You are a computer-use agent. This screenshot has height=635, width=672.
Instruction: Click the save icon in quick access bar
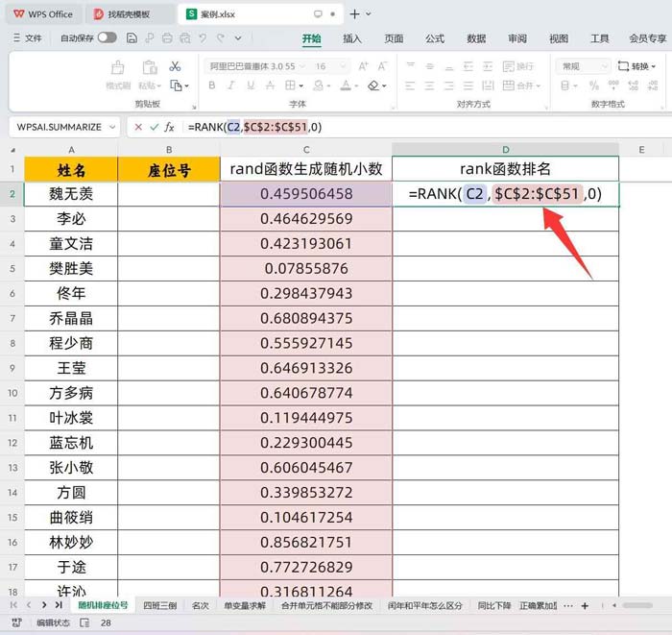132,38
